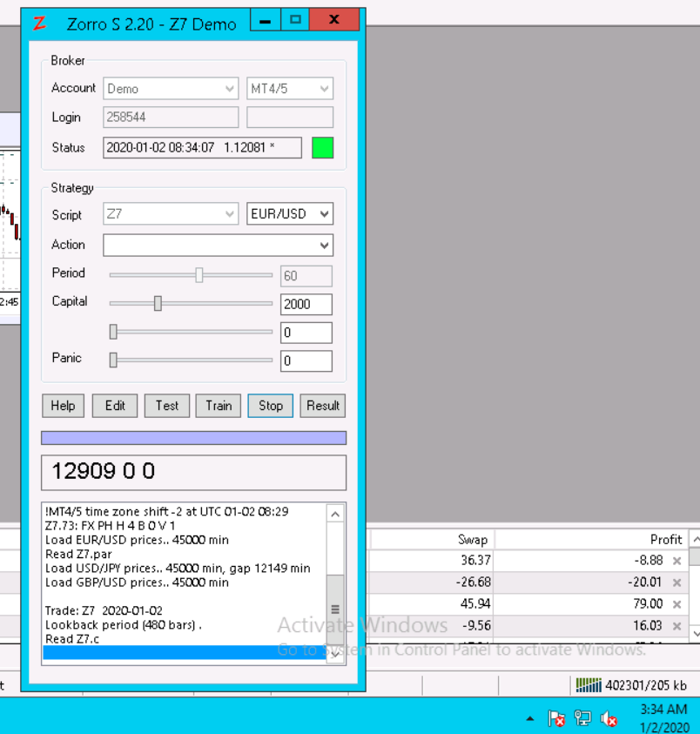Click the Swap column header in terminal

tap(473, 540)
